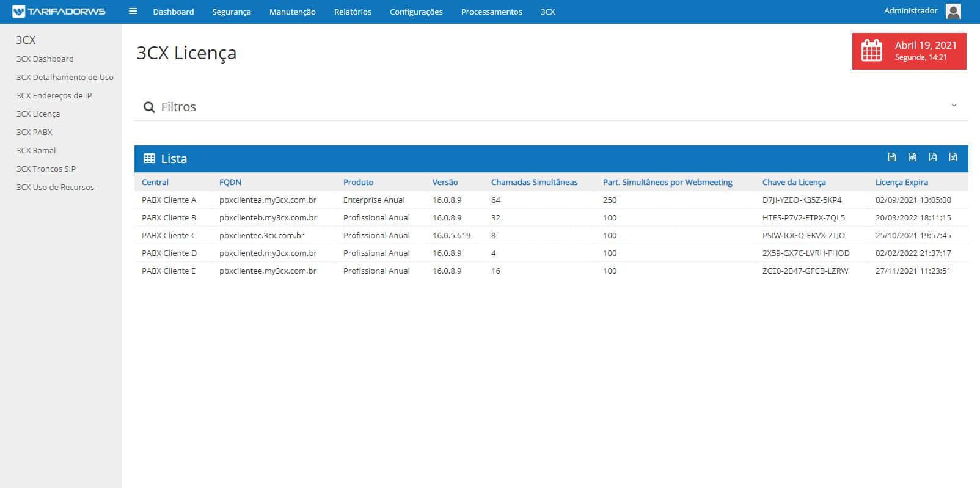
Task: Click version 16.0.5.619 cell
Action: 452,235
